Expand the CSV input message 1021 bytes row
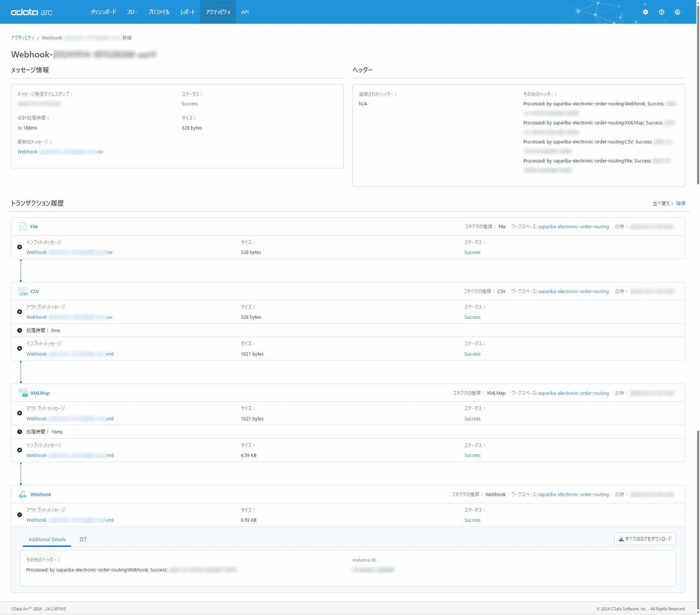The width and height of the screenshot is (700, 615). (20, 348)
